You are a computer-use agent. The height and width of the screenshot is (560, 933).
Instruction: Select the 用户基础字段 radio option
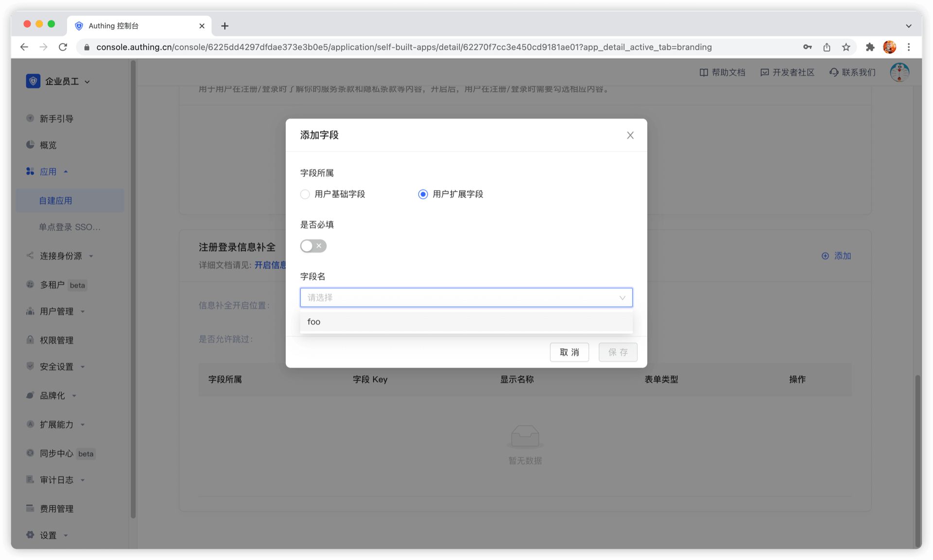click(305, 194)
